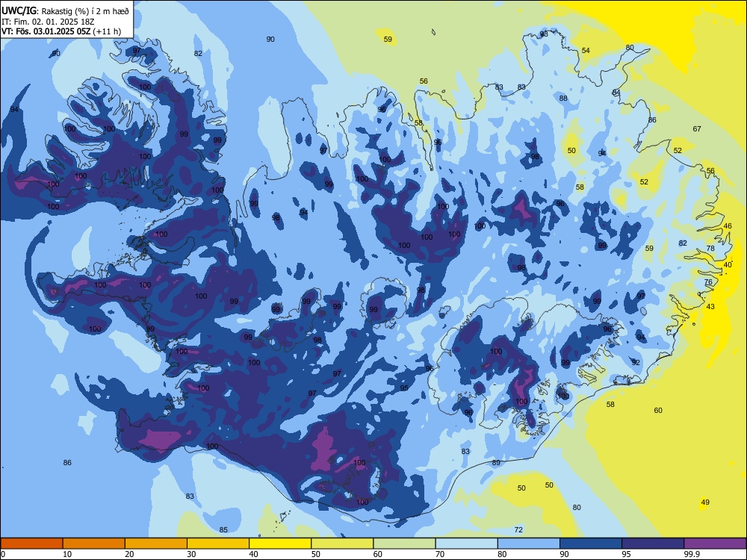Click the map value '92' in the southeast
747x560 pixels.
coord(636,362)
